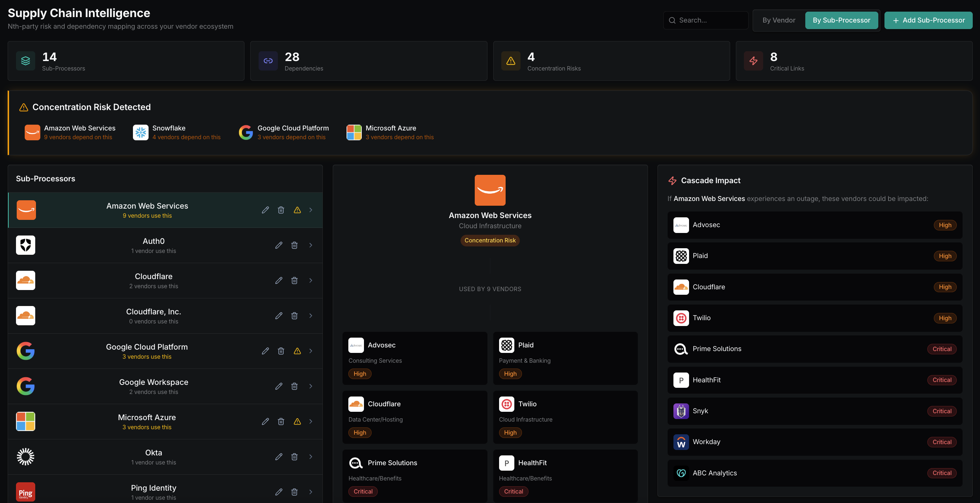The width and height of the screenshot is (980, 503).
Task: Click warning icon on Microsoft Azure row
Action: coord(297,422)
